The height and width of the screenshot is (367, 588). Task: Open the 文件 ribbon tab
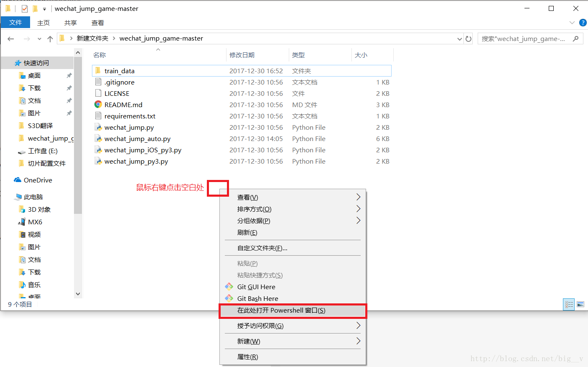pos(15,23)
